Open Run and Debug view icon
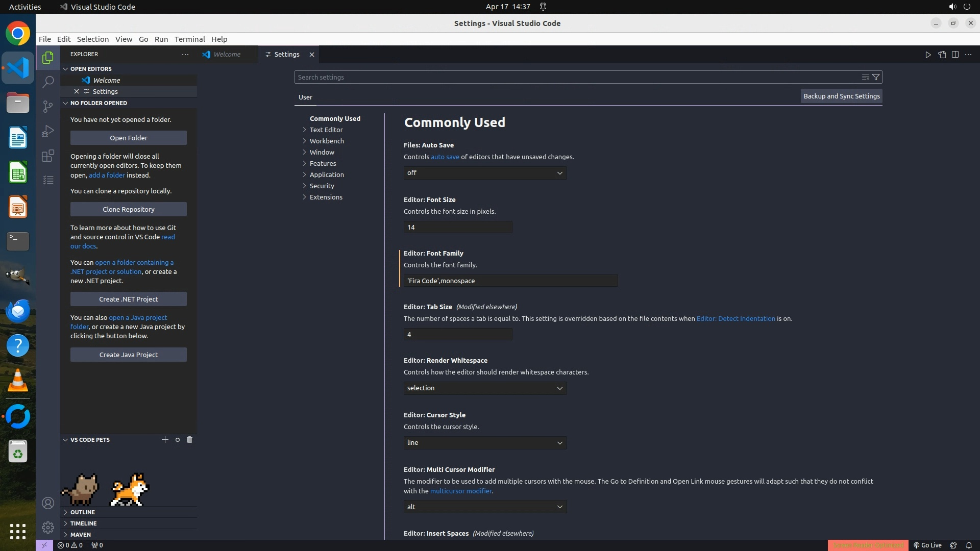Viewport: 980px width, 551px height. pyautogui.click(x=48, y=131)
